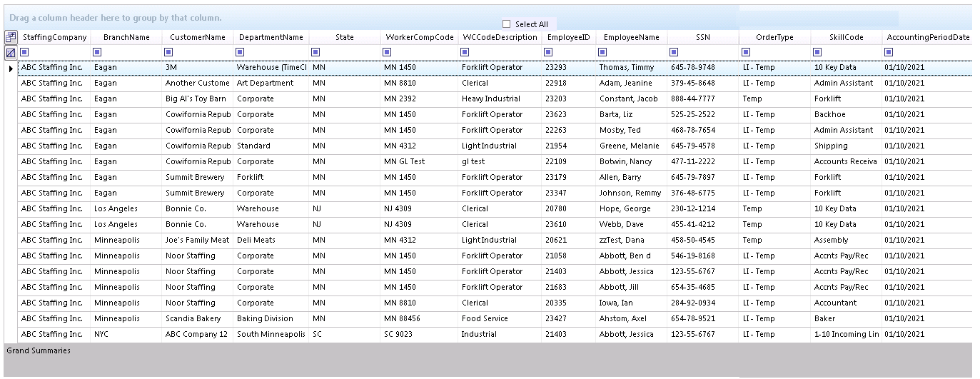
Task: Open filter operator icon under State
Action: point(316,52)
